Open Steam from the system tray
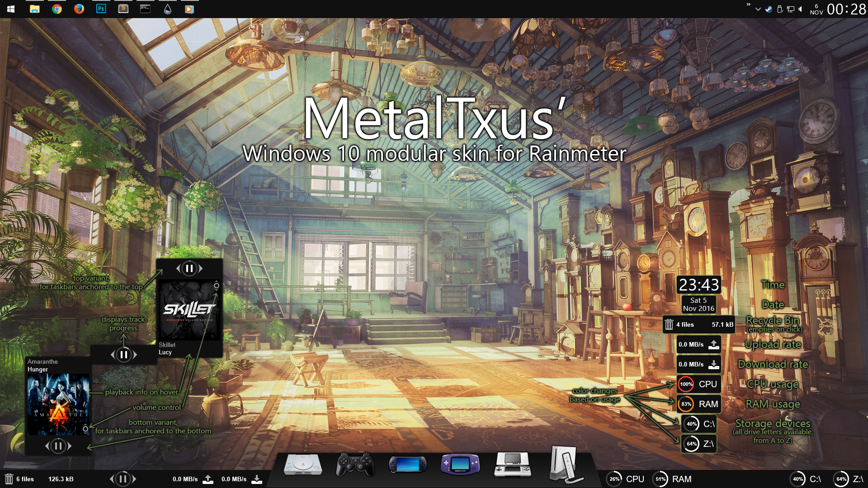Screen dimensions: 868x488 769,9
